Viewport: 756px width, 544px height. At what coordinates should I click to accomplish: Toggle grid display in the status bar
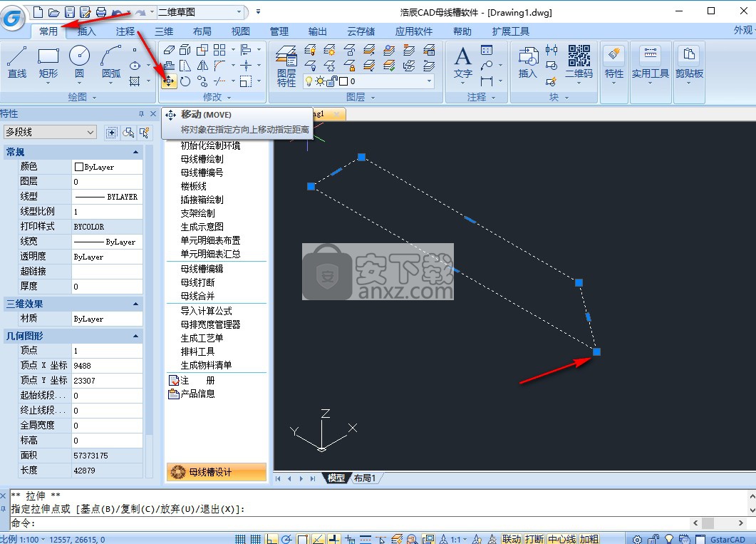click(256, 539)
